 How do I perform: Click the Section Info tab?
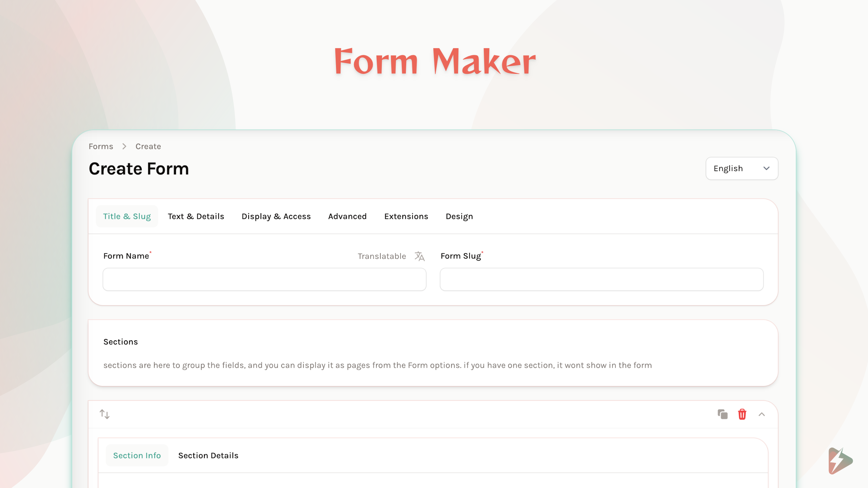[137, 455]
